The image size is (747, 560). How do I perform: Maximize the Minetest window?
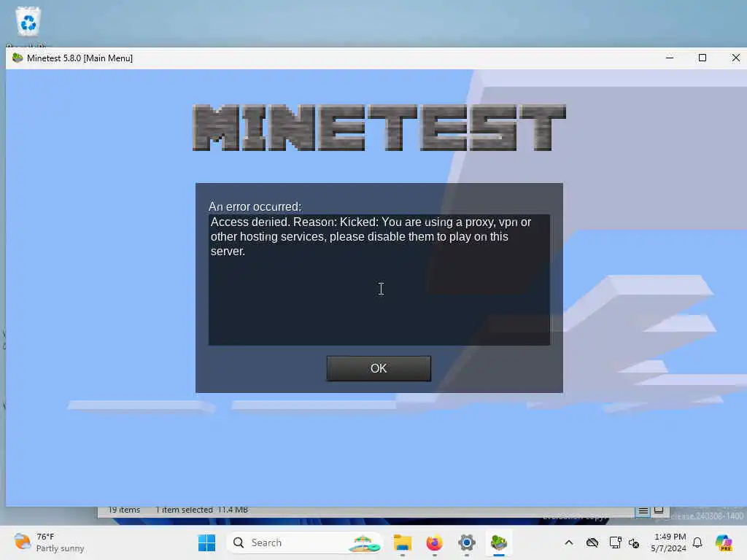(703, 58)
